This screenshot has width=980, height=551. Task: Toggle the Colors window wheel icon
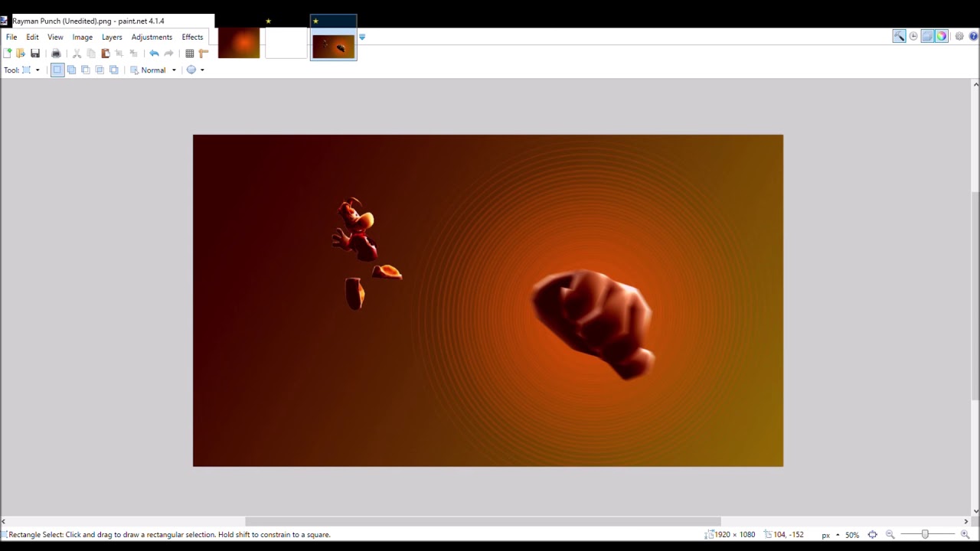941,36
